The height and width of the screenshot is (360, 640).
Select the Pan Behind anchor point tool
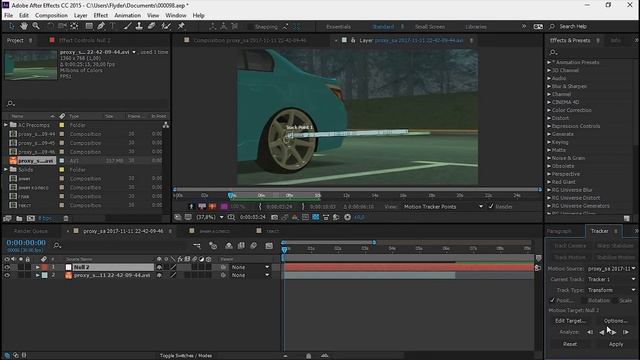pos(74,26)
